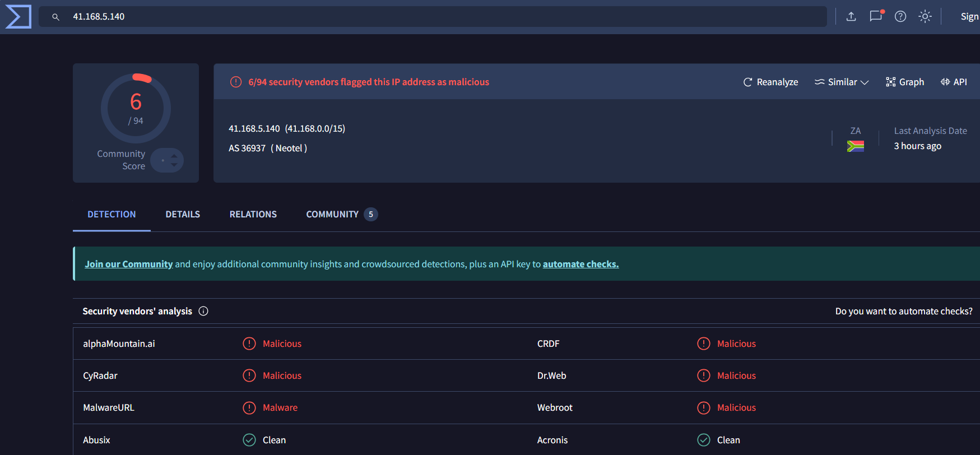Vote down on community score

(174, 165)
